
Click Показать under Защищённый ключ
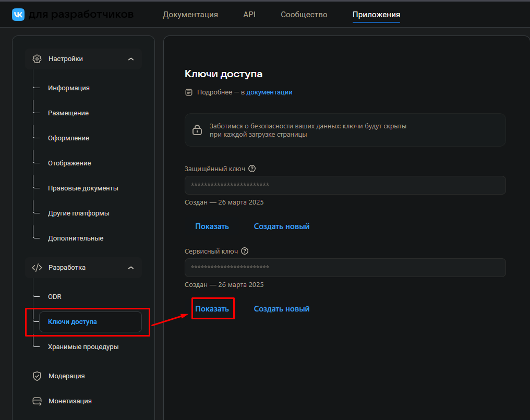pyautogui.click(x=212, y=226)
